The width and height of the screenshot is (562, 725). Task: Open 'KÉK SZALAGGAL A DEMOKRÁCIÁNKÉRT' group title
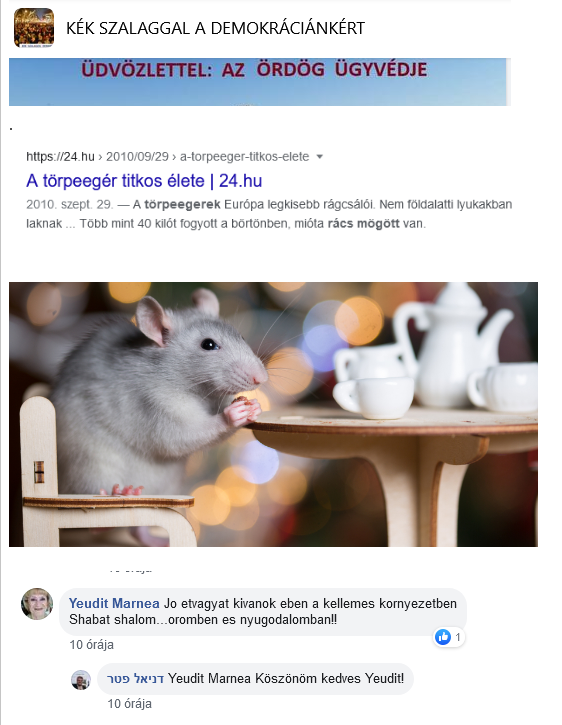215,28
